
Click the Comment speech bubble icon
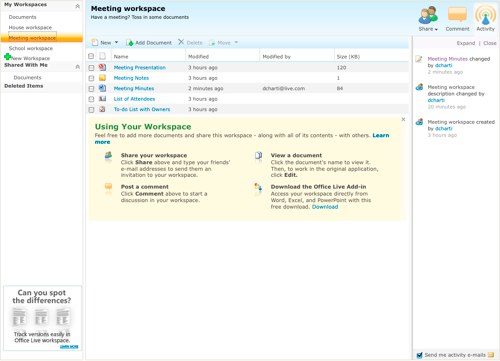tap(457, 15)
